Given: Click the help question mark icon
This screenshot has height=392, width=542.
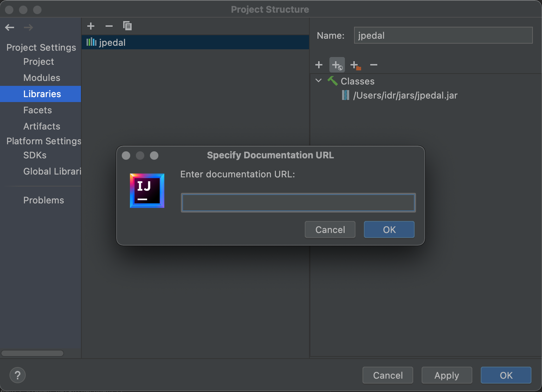Looking at the screenshot, I should pyautogui.click(x=17, y=375).
